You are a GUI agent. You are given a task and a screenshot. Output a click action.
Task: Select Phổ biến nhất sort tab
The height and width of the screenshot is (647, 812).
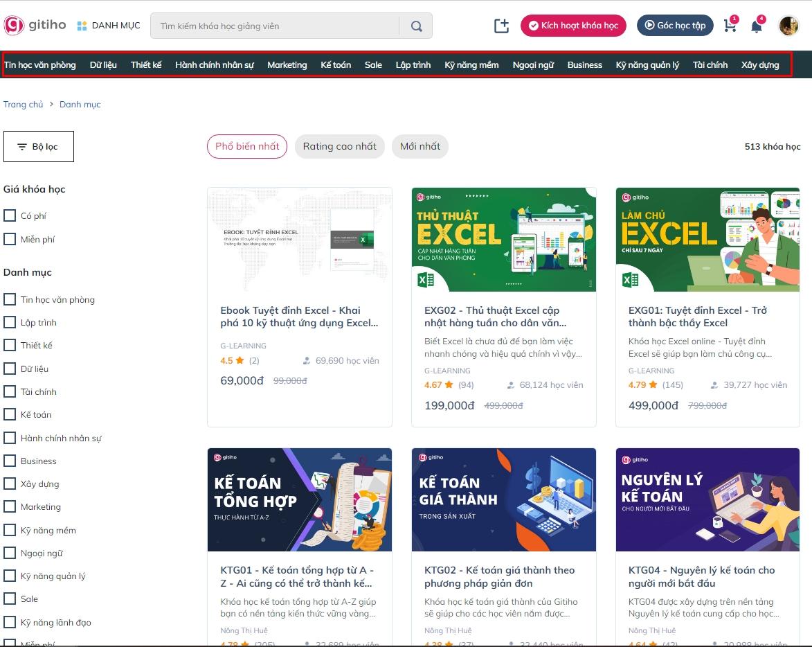247,146
